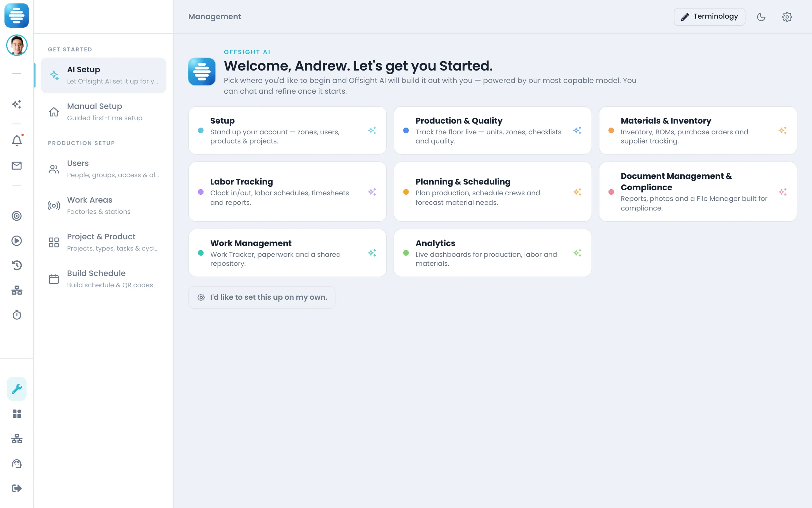Click the 'OFFSIGHT AI' label text
This screenshot has width=812, height=508.
coord(247,52)
